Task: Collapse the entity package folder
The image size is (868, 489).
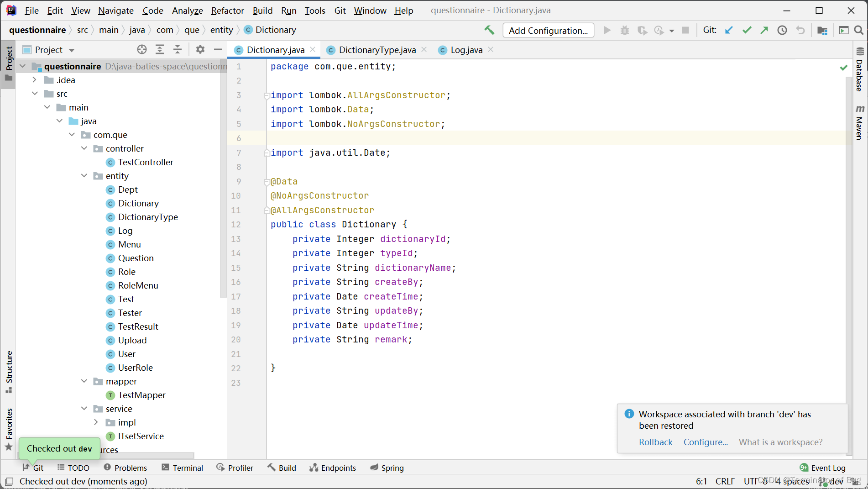Action: (x=84, y=176)
